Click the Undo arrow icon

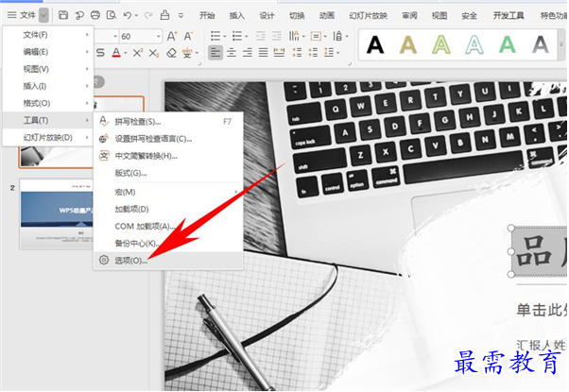[x=127, y=15]
